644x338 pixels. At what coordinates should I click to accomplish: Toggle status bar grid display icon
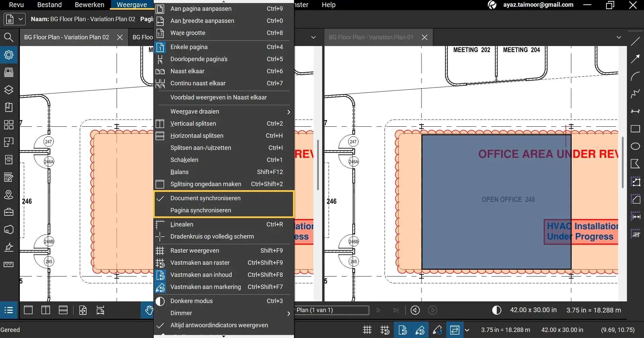click(x=367, y=330)
